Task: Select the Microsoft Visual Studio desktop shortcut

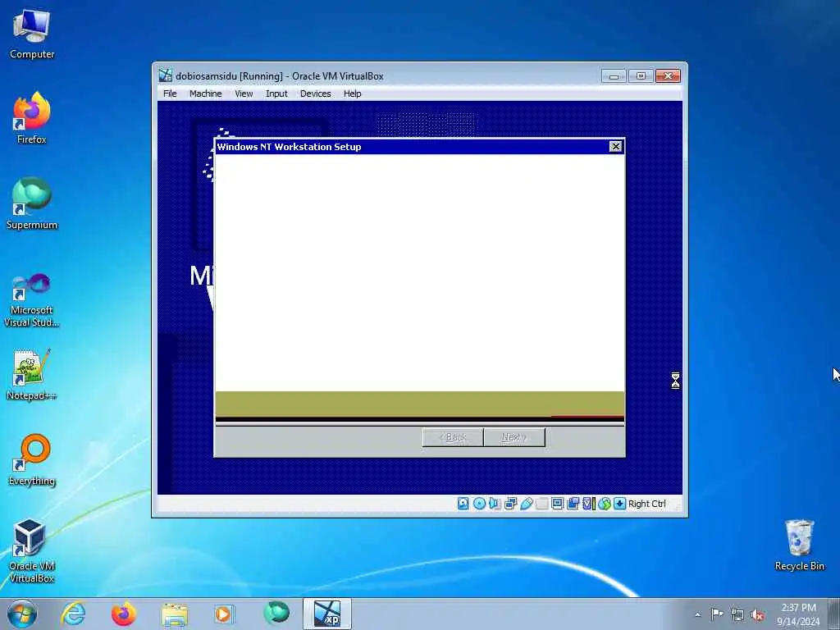Action: 32,300
